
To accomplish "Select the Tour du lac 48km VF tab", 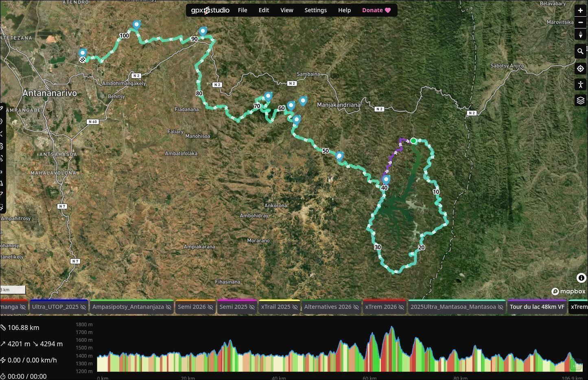I will coord(537,307).
